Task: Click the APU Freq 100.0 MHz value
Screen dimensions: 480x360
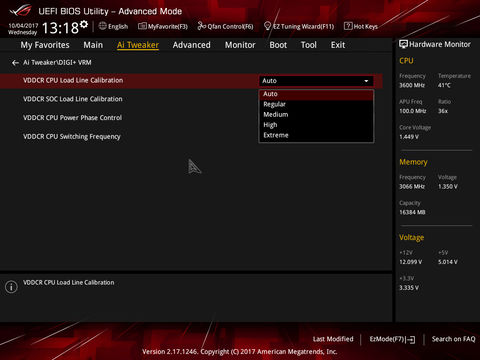Action: coord(413,111)
